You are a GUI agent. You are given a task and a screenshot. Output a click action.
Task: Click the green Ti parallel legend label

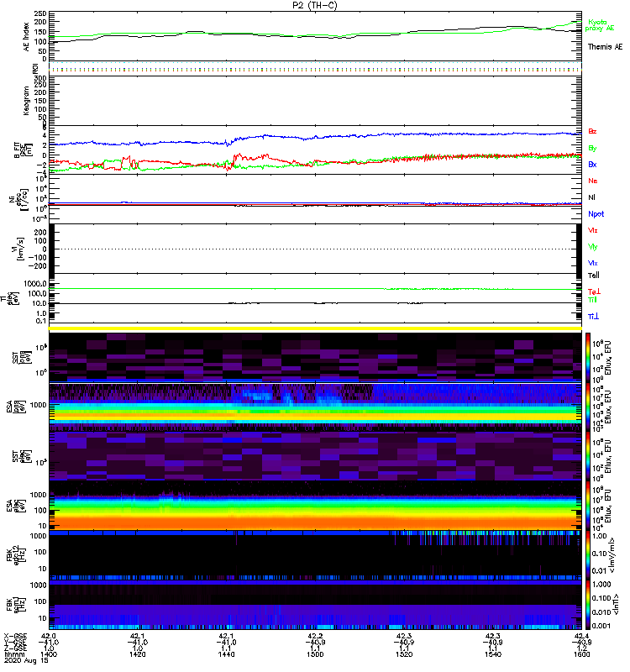[592, 300]
